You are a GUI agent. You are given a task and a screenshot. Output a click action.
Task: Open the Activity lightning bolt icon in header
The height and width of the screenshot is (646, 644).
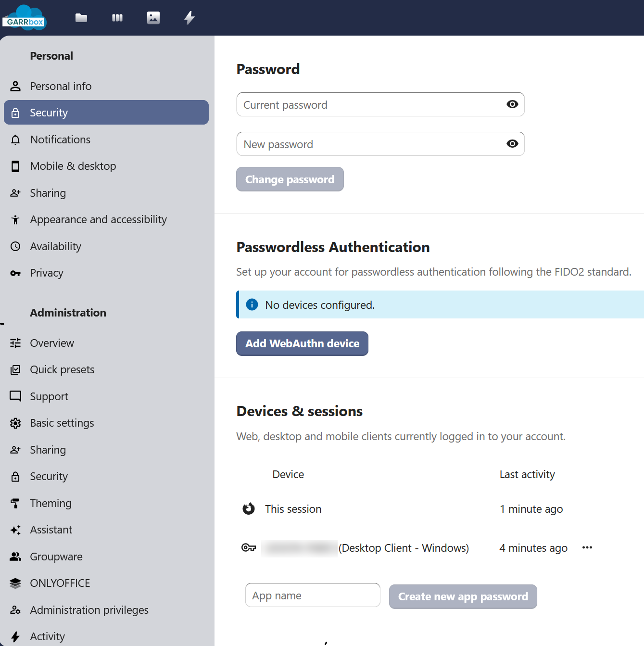click(x=189, y=18)
